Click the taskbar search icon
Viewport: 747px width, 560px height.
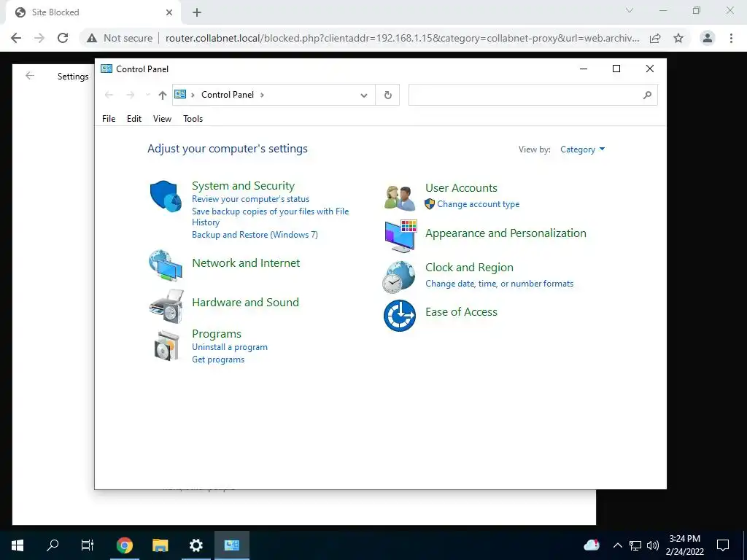[x=53, y=545]
